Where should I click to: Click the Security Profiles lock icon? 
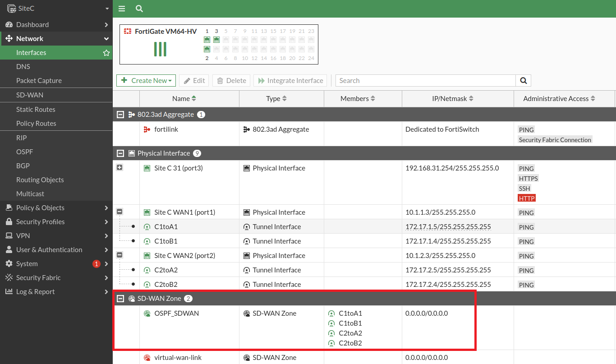[9, 222]
